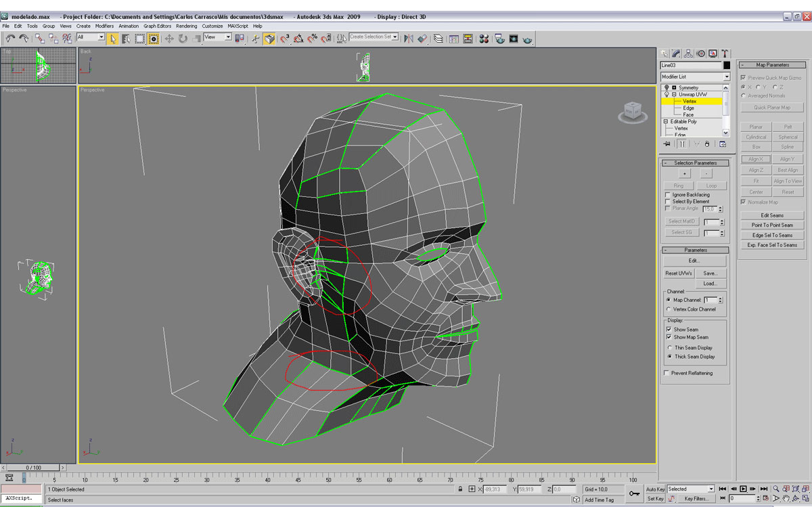Collapse the Unwrap UVW modifier tree
812x507 pixels.
[674, 94]
